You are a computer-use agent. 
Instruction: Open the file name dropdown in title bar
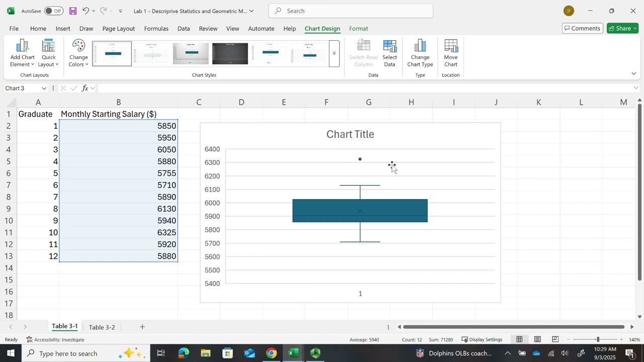(x=252, y=11)
